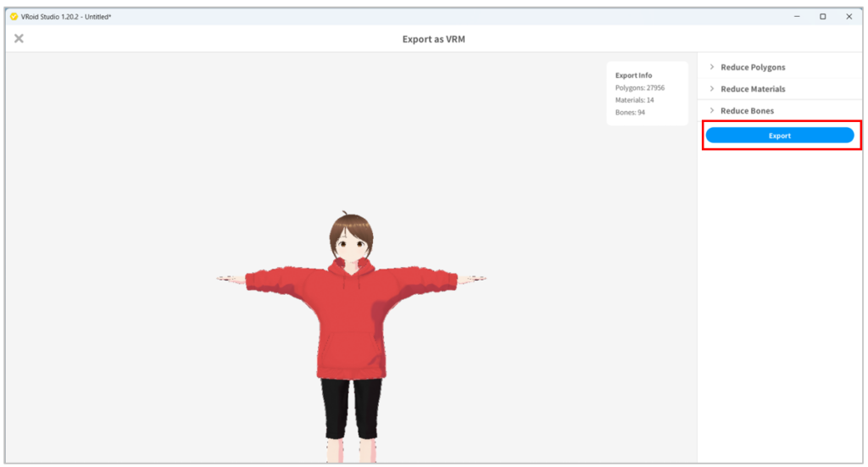868x467 pixels.
Task: Click the model's hand on the right side
Action: (x=476, y=277)
